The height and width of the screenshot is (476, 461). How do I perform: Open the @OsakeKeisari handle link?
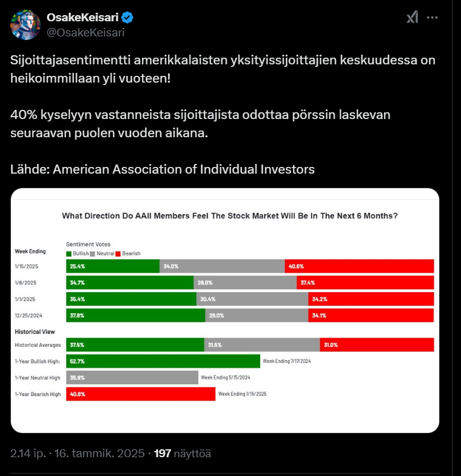[x=86, y=33]
